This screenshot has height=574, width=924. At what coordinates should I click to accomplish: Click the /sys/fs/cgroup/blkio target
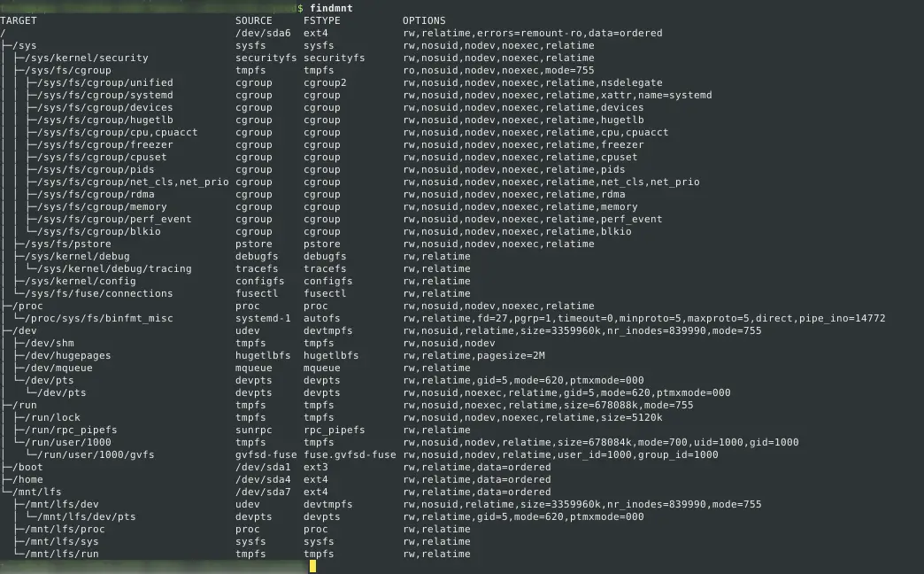click(x=99, y=231)
